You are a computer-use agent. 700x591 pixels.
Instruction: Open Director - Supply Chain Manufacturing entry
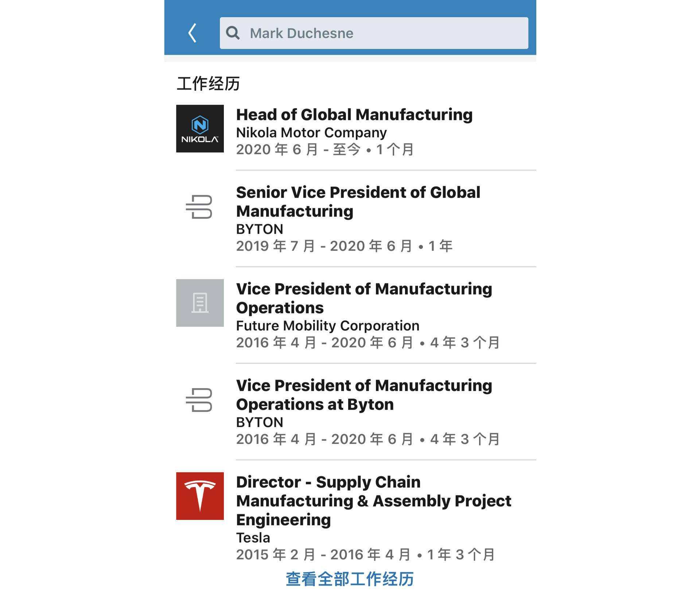tap(374, 501)
